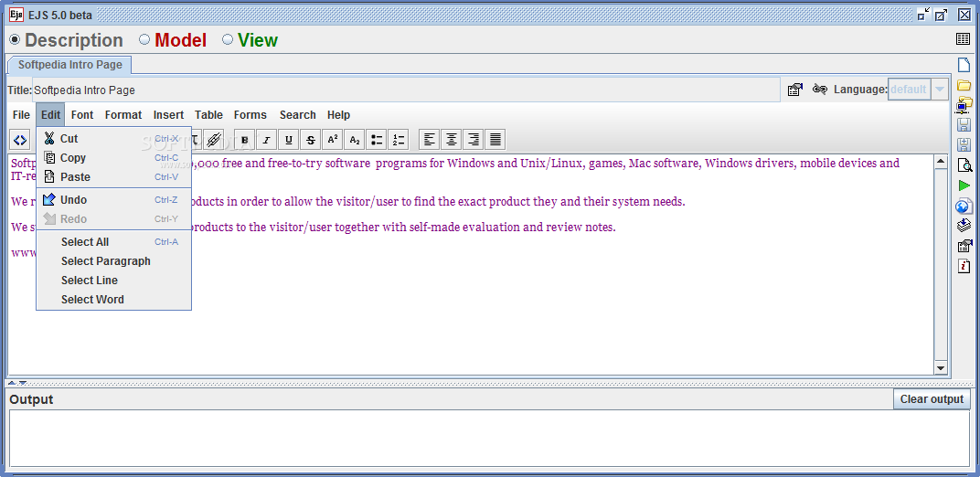The height and width of the screenshot is (477, 980).
Task: Click the chain link icon near Language
Action: (x=819, y=90)
